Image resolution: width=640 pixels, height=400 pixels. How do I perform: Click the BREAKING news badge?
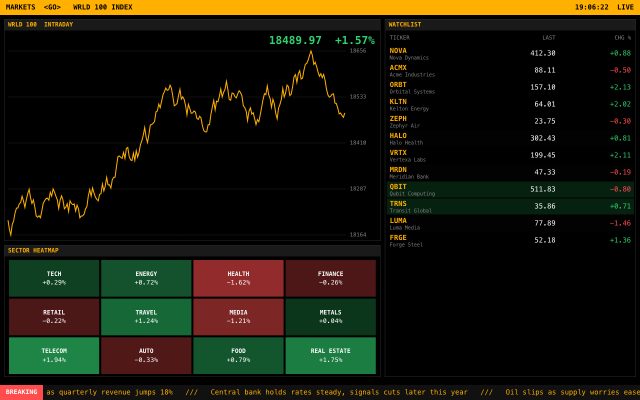pyautogui.click(x=21, y=392)
